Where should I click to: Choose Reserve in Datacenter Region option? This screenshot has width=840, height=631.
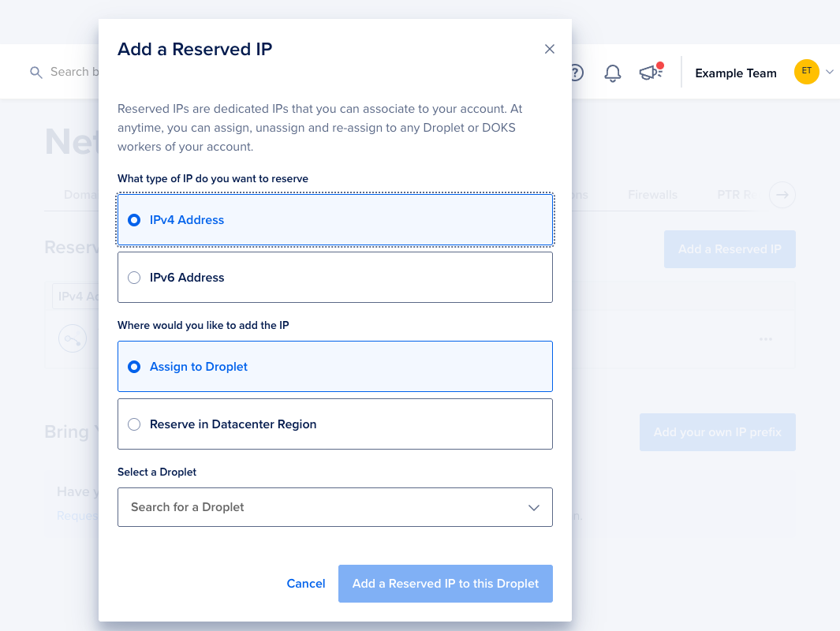(335, 424)
